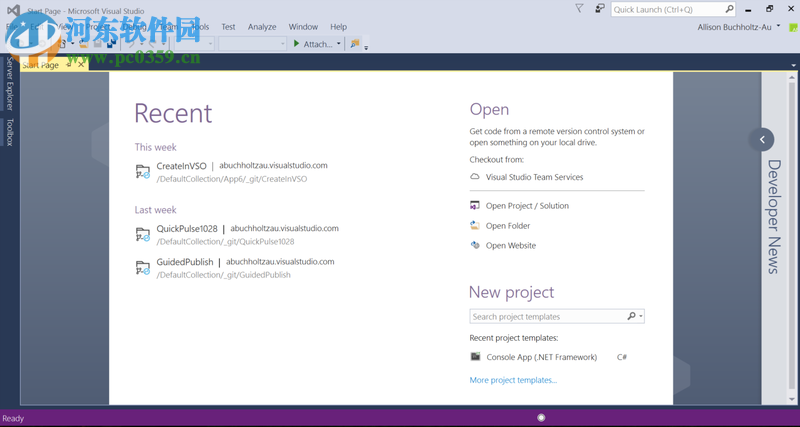Click the Save toolbar icon

[97, 44]
